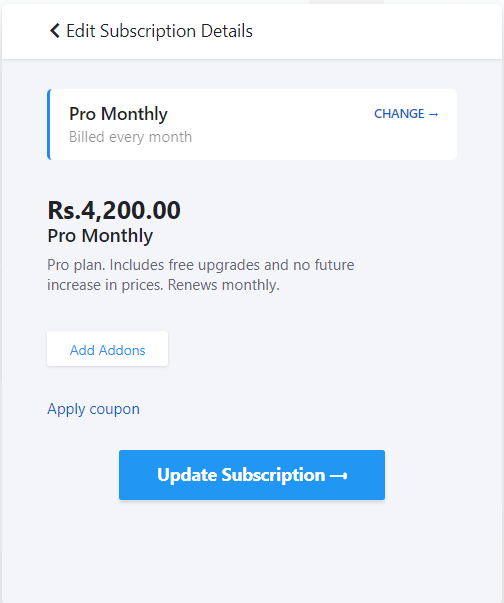Click the arrow icon inside Update Subscription button
The image size is (504, 603).
click(x=338, y=476)
